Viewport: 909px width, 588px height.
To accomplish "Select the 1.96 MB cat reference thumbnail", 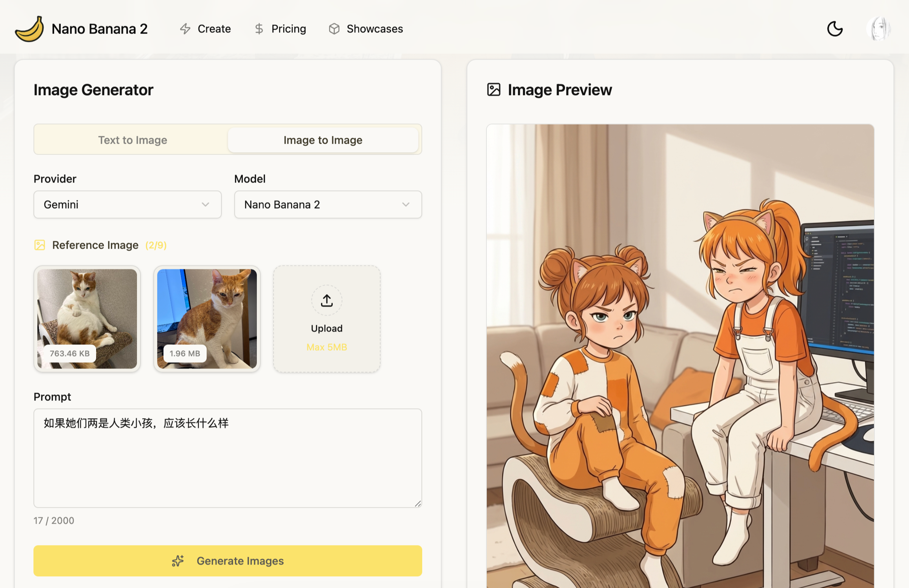I will [x=207, y=318].
